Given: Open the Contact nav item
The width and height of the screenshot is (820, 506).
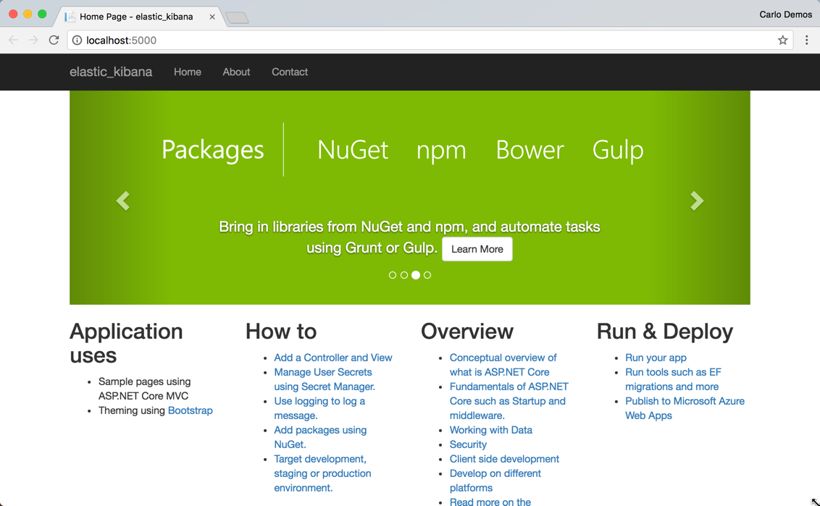Looking at the screenshot, I should [290, 72].
